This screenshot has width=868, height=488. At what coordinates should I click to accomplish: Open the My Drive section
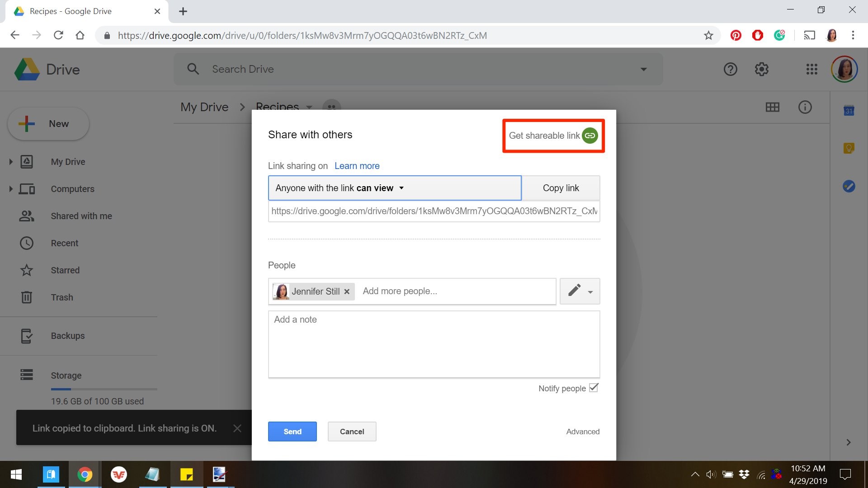(x=68, y=161)
